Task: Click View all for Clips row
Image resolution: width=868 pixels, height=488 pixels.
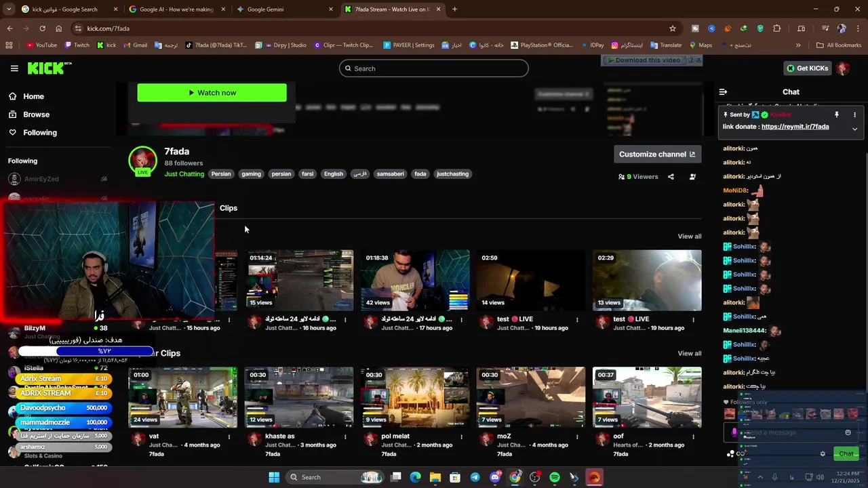Action: click(689, 354)
